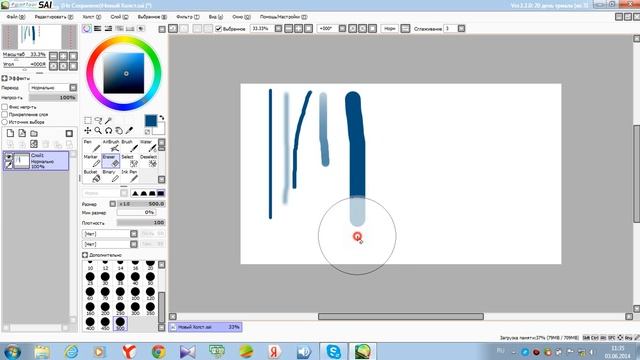
Task: Swap foreground and background colors arrow
Action: [162, 118]
